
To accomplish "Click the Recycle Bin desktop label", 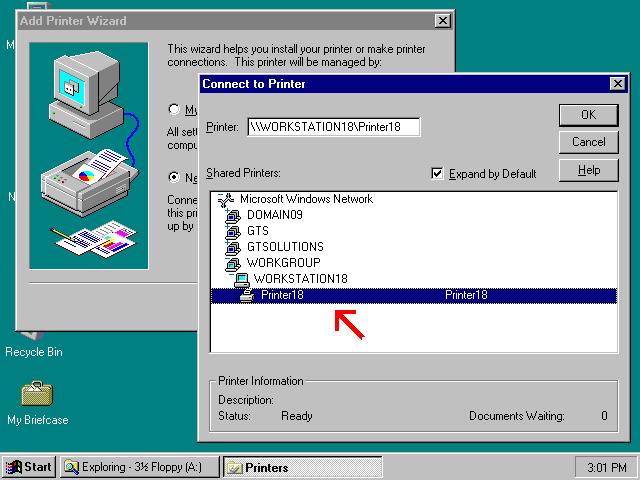I will [34, 352].
